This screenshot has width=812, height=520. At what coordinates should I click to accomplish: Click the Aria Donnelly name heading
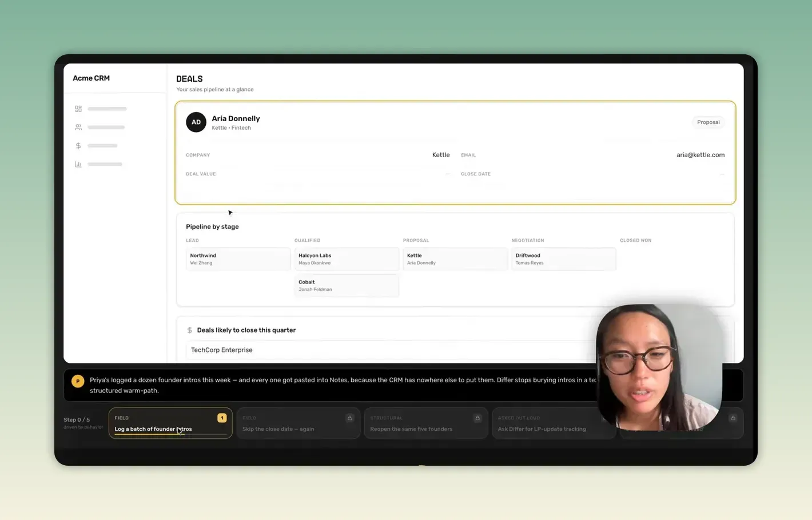tap(236, 119)
